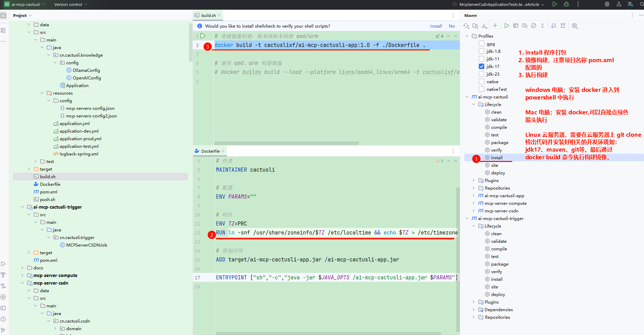Enable the jdk-23 profile checkbox

(482, 74)
